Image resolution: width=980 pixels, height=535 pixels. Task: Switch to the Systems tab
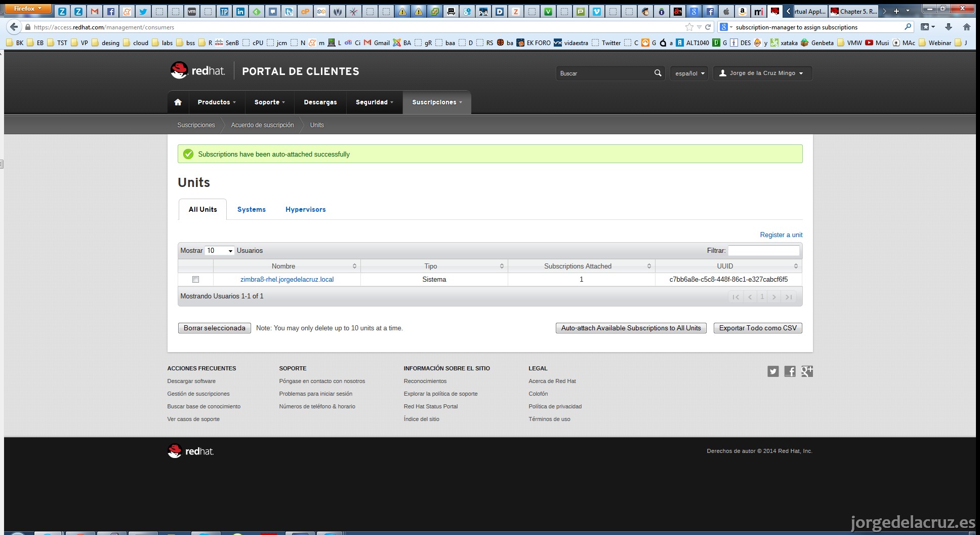click(x=252, y=209)
